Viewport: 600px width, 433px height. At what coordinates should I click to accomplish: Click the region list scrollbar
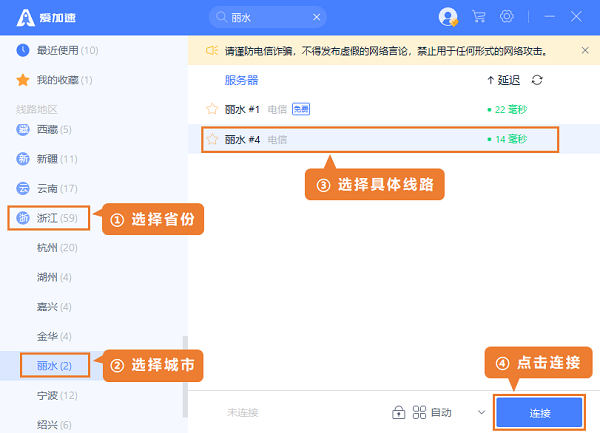185,377
